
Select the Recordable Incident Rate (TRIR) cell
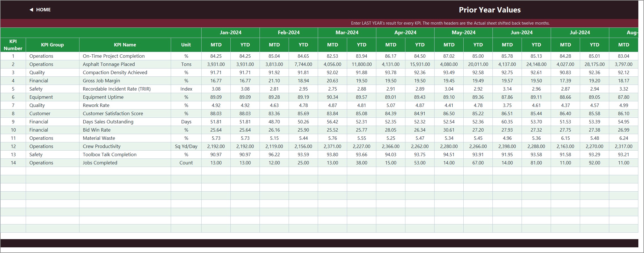125,89
